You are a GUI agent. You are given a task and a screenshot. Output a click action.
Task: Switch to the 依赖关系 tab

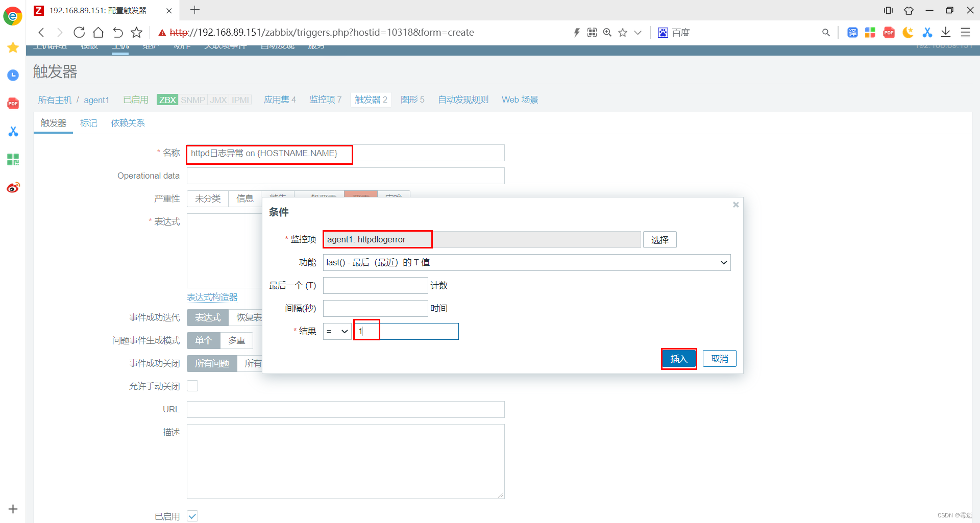(x=128, y=123)
